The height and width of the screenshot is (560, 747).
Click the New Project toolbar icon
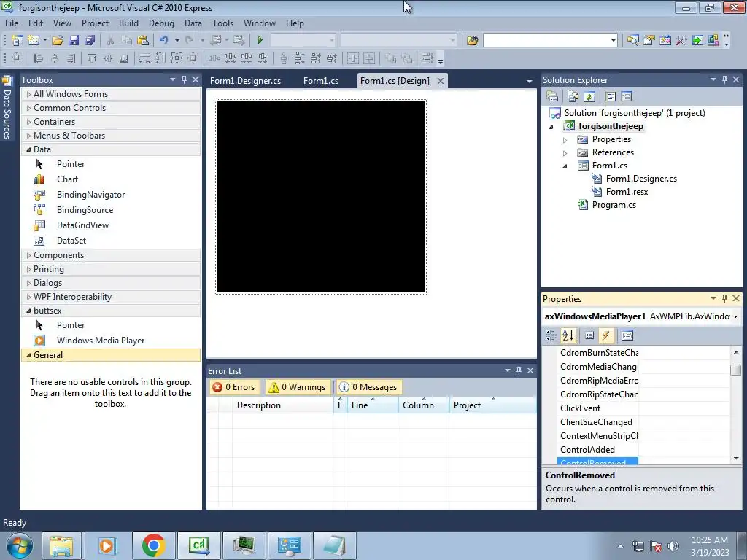click(x=18, y=40)
